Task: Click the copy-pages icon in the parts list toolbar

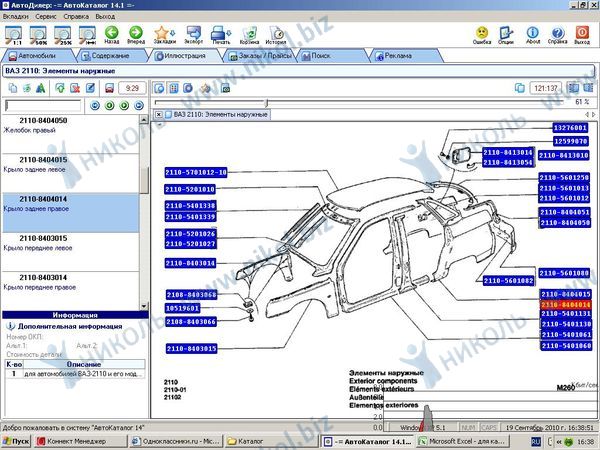Action: [13, 88]
